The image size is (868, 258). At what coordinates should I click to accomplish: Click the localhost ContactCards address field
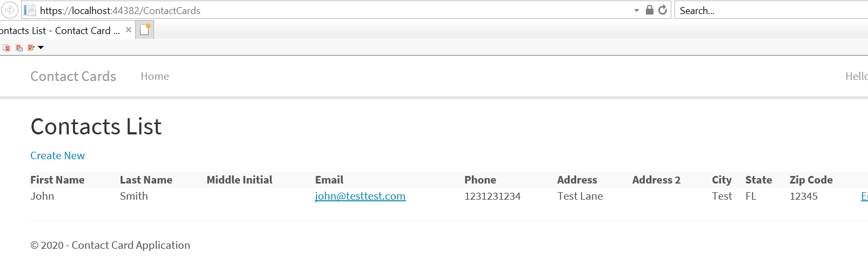click(x=335, y=10)
